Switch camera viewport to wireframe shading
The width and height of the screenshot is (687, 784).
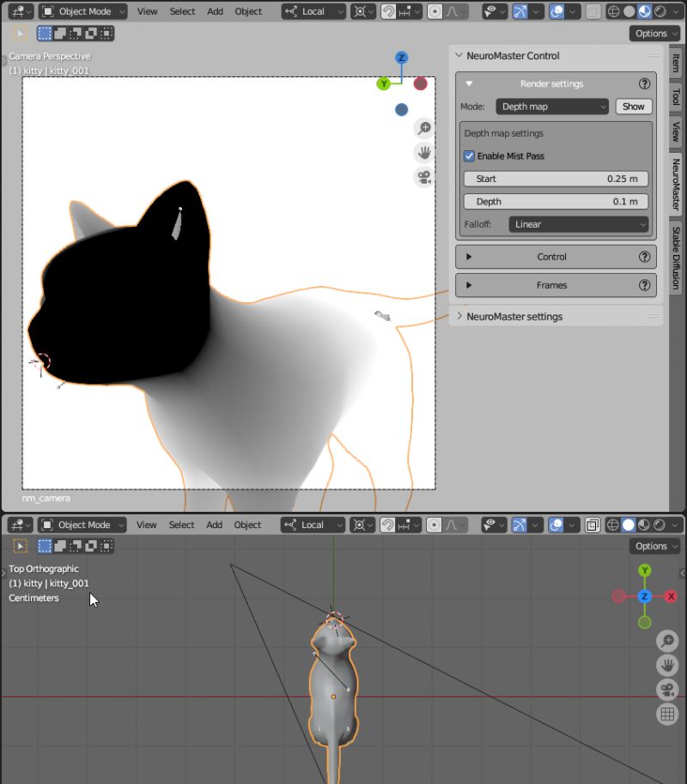613,11
